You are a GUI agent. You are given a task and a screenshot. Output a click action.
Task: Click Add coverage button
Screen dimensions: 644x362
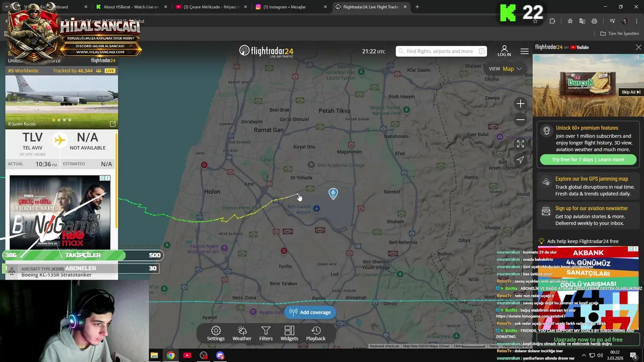click(310, 312)
